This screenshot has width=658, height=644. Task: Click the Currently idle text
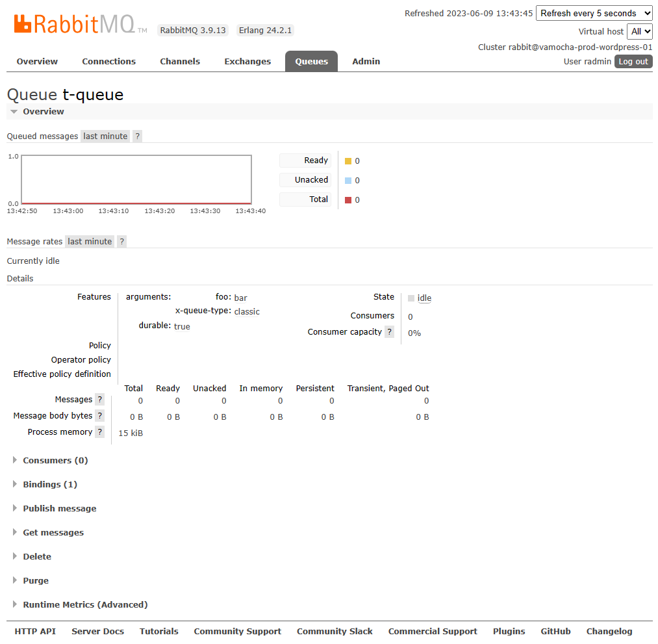(33, 261)
